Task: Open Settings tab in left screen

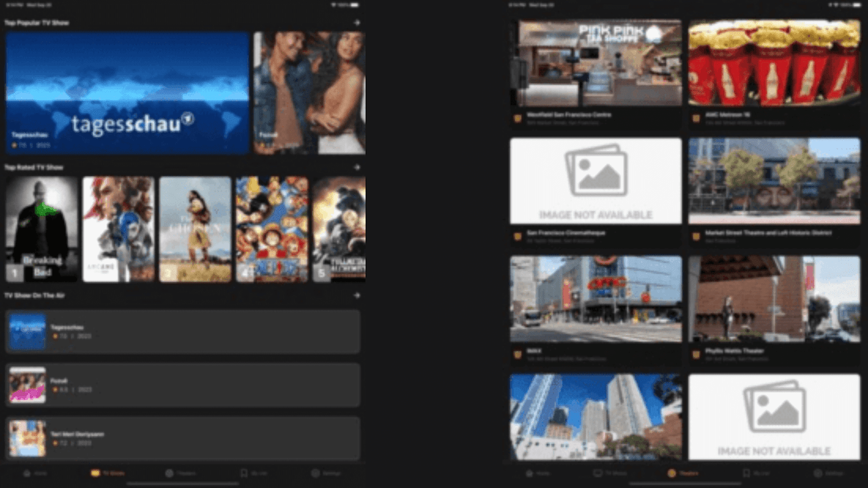Action: coord(327,473)
